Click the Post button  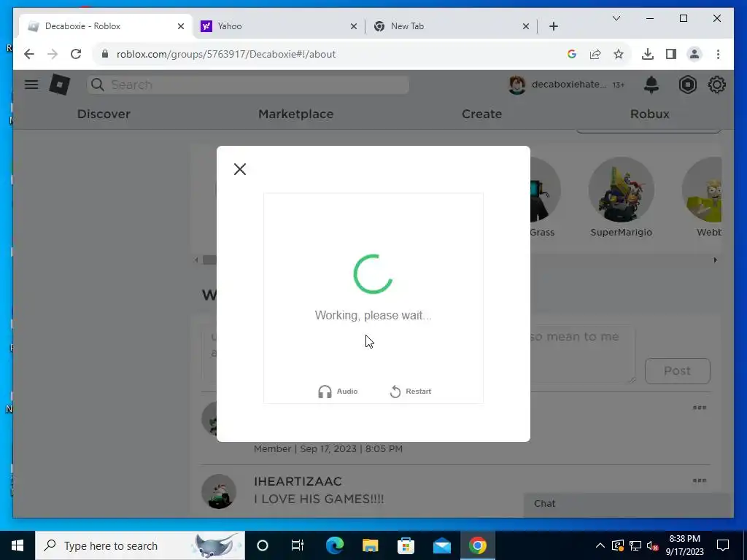(677, 371)
